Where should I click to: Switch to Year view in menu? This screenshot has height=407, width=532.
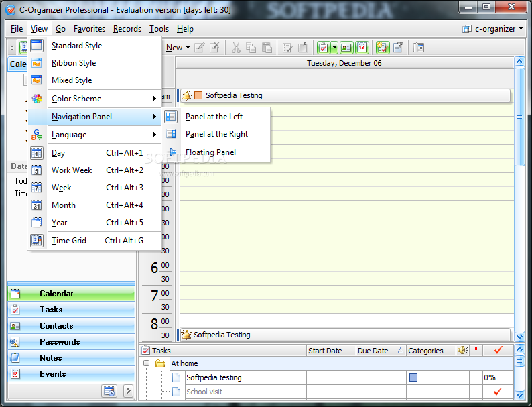tap(94, 223)
